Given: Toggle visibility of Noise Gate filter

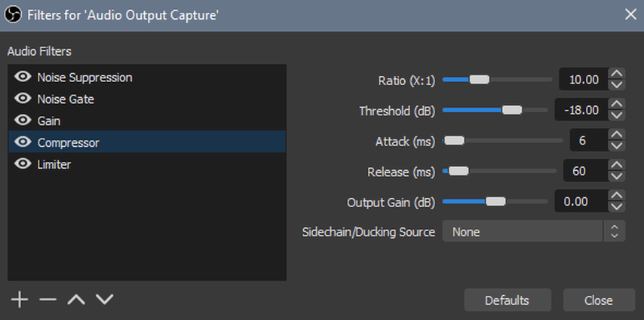Looking at the screenshot, I should pos(23,99).
